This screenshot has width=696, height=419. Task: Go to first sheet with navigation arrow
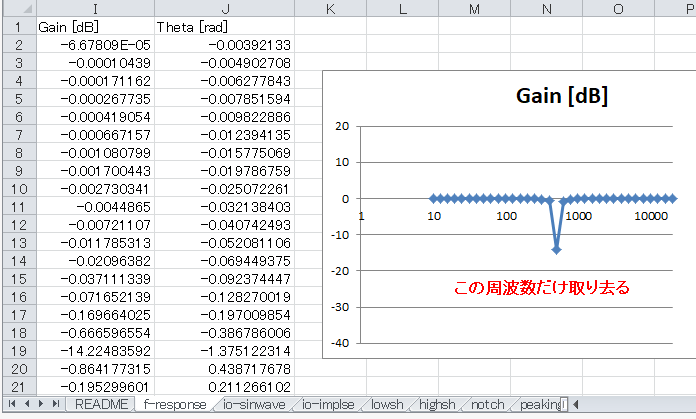click(x=12, y=404)
